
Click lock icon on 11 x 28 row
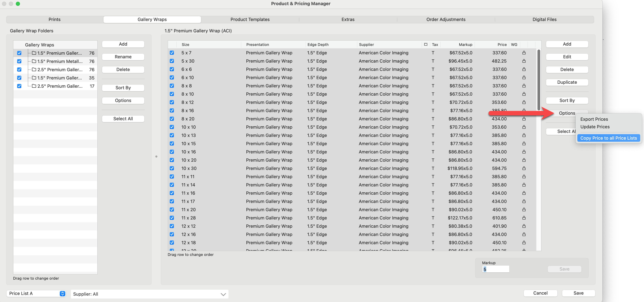pos(524,218)
